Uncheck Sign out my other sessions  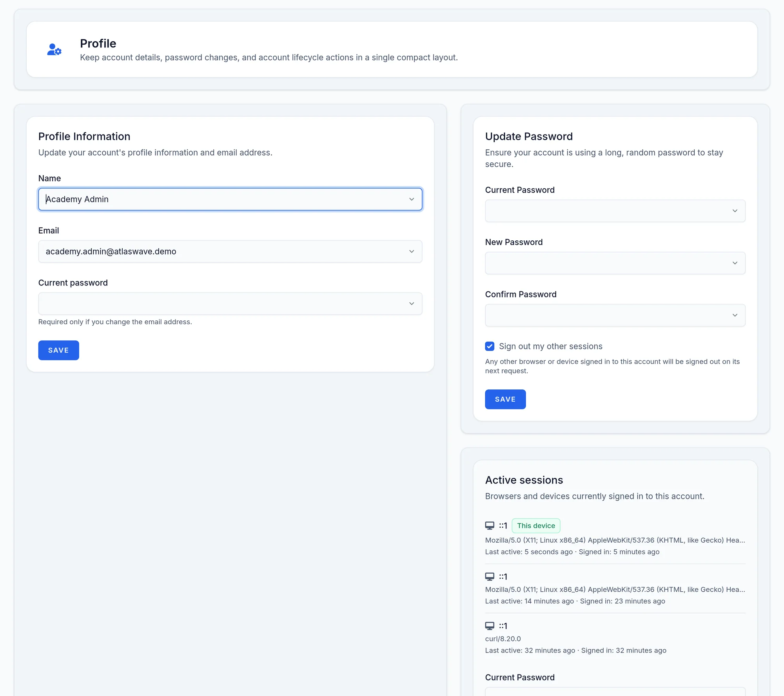(490, 346)
